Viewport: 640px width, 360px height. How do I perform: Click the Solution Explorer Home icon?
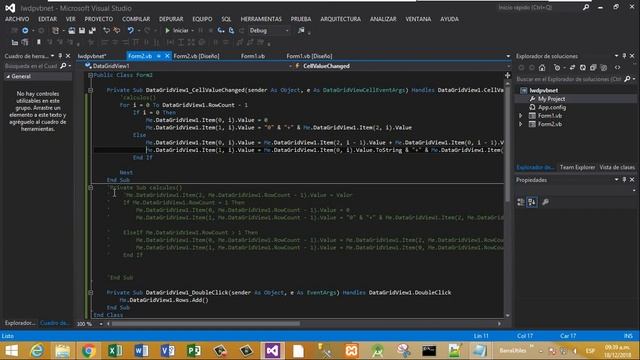click(x=542, y=68)
